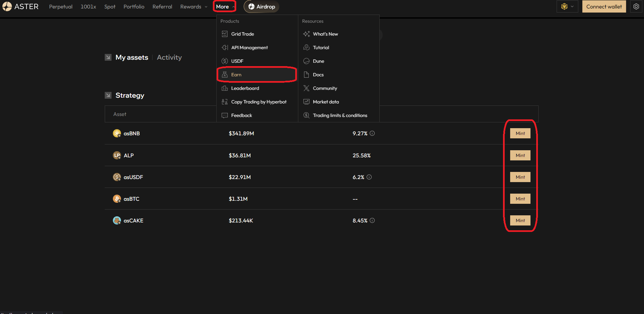Expand the Rewards dropdown in navbar
Viewport: 644px width, 314px height.
point(194,6)
